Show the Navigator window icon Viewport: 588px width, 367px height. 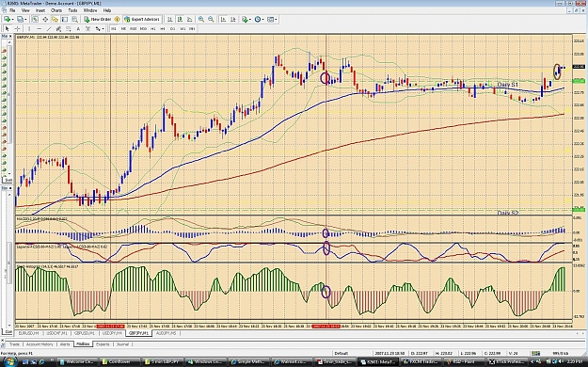coord(55,19)
